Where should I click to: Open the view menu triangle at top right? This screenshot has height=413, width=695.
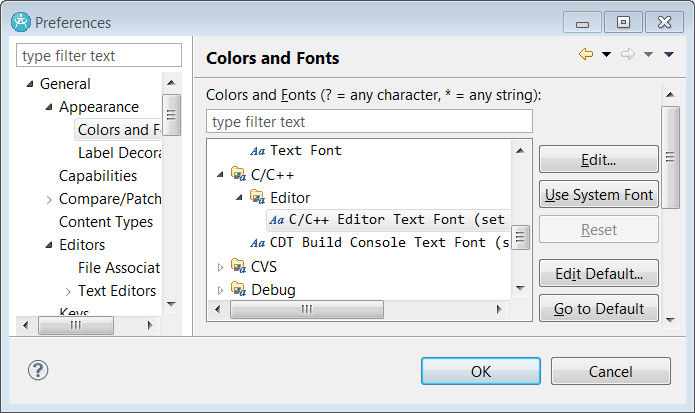669,55
